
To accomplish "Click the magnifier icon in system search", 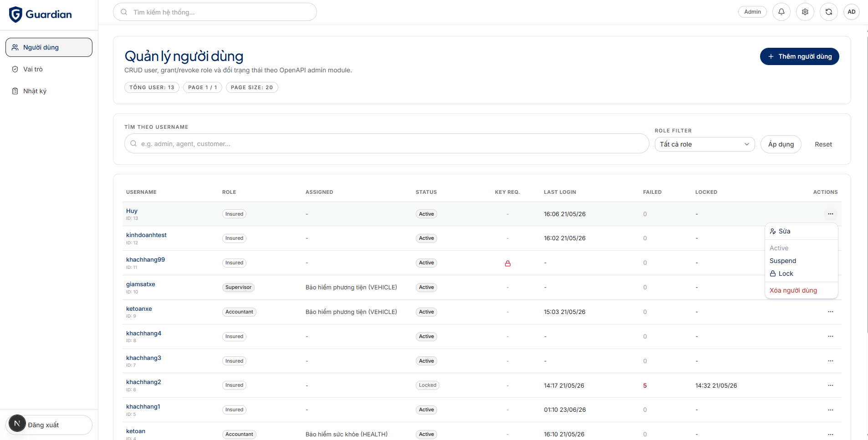I will (124, 12).
